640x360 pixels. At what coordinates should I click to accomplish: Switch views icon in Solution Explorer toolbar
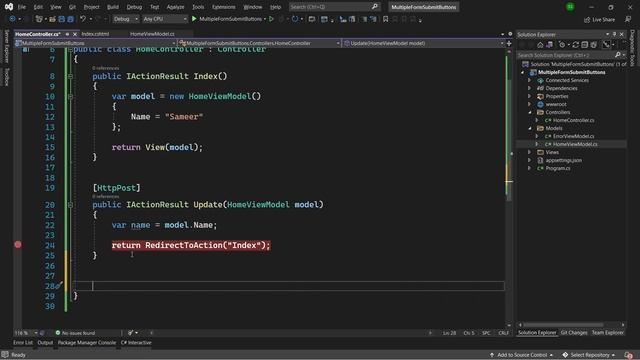pyautogui.click(x=550, y=45)
